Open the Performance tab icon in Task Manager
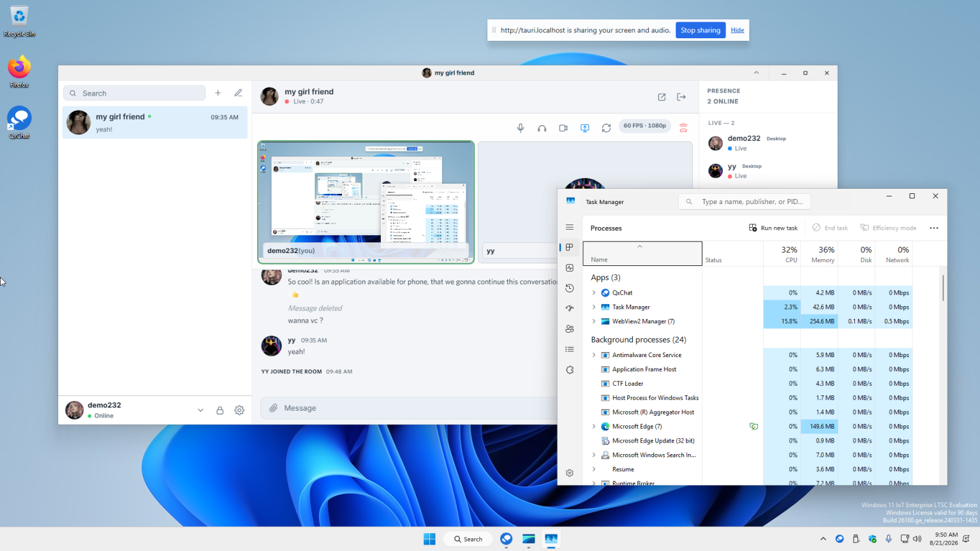 pyautogui.click(x=570, y=268)
